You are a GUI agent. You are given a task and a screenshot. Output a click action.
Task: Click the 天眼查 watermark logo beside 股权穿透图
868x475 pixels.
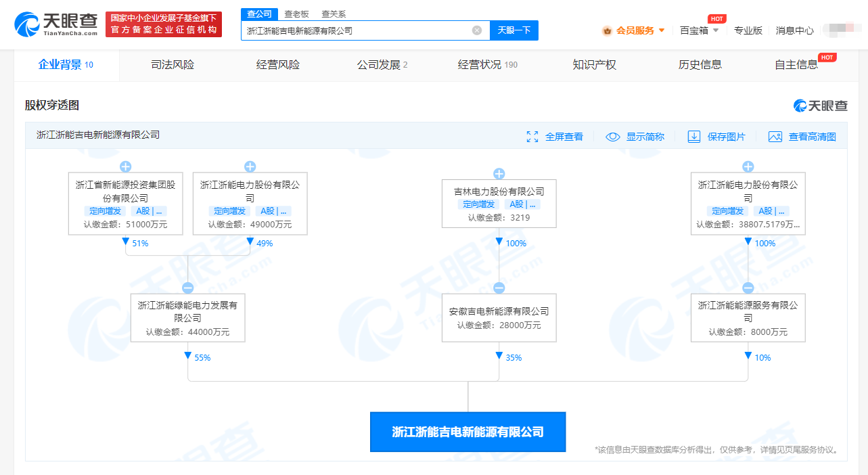pyautogui.click(x=821, y=106)
